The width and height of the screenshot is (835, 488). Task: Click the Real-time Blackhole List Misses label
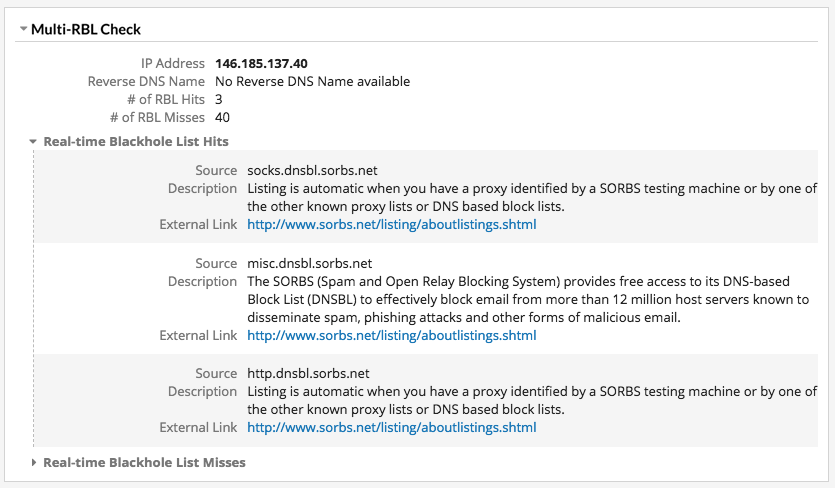click(x=144, y=463)
